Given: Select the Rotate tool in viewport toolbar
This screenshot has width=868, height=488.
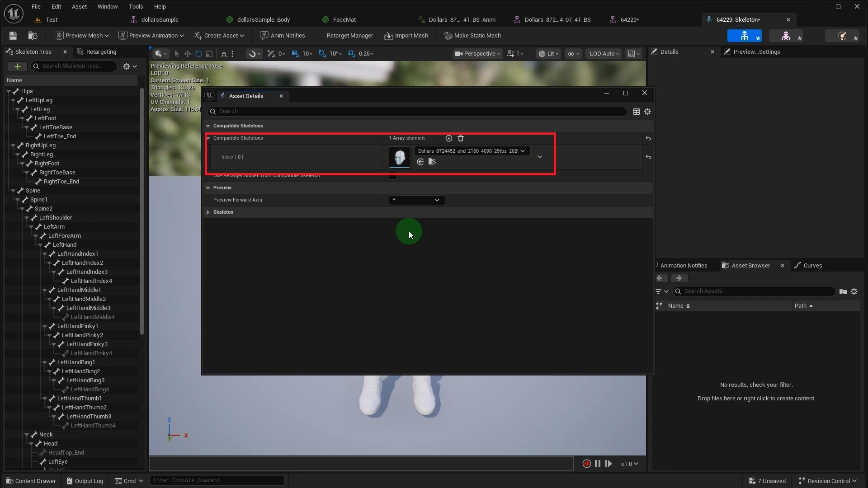Looking at the screenshot, I should click(x=198, y=54).
